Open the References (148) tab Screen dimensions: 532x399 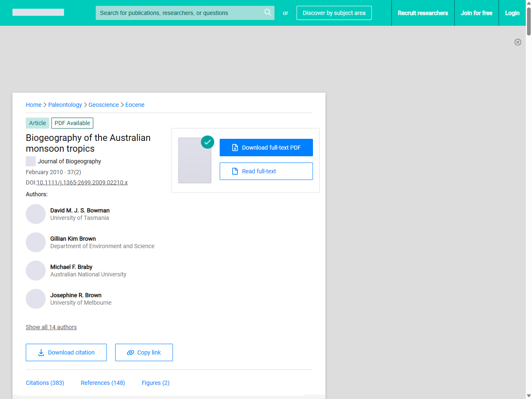click(103, 383)
